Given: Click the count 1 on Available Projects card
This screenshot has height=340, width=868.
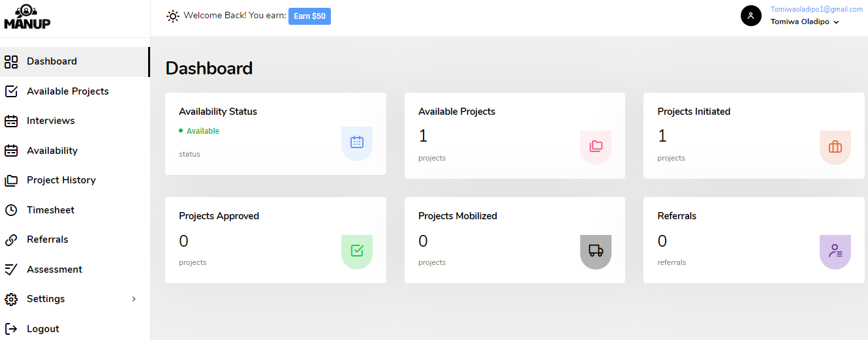Looking at the screenshot, I should [x=423, y=136].
